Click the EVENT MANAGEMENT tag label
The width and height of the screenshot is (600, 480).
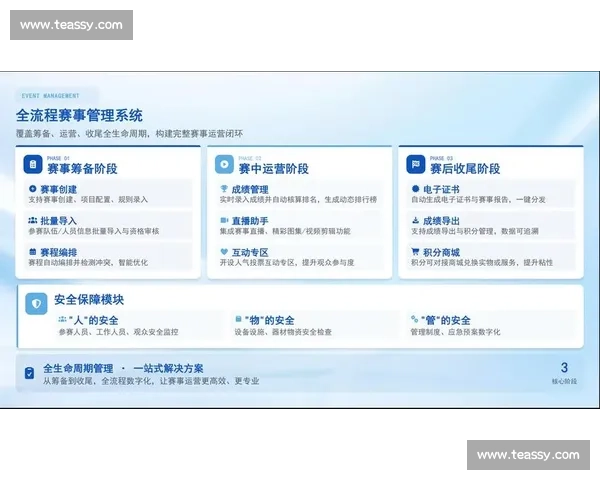pos(51,96)
